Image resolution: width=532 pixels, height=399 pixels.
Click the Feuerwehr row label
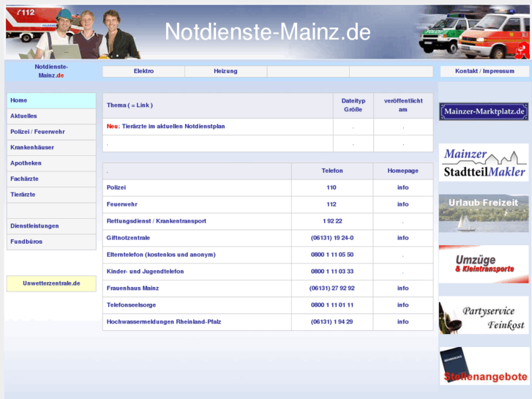coord(121,204)
